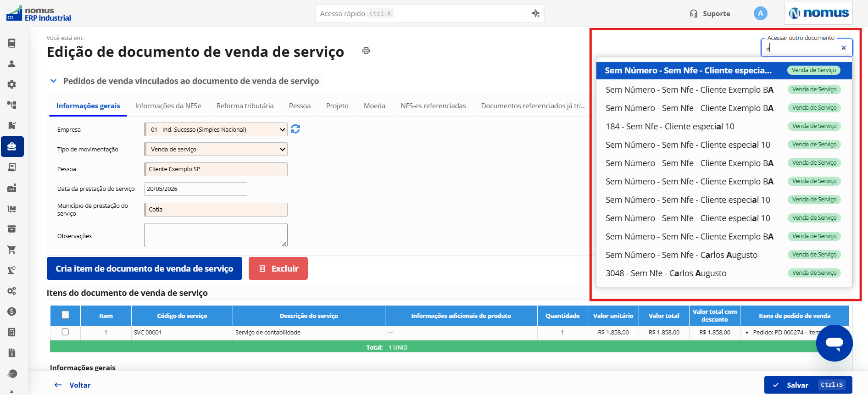868x395 pixels.
Task: Open the user avatar A menu
Action: point(760,13)
